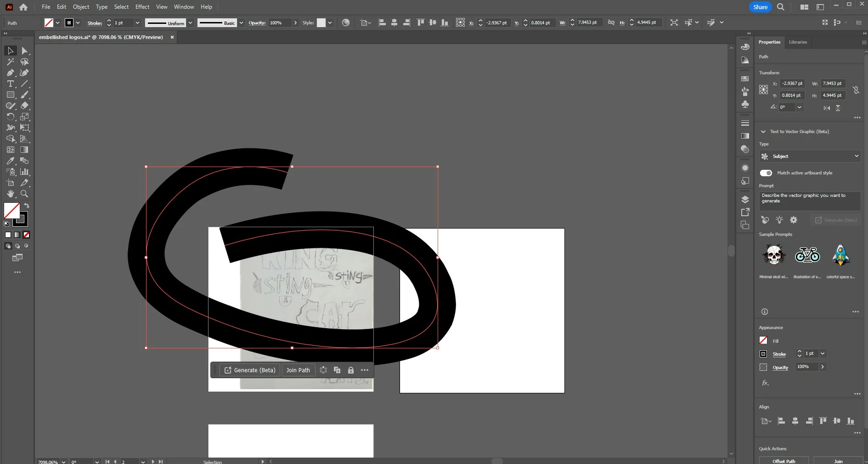Select the Rotate tool
868x464 pixels.
11,117
